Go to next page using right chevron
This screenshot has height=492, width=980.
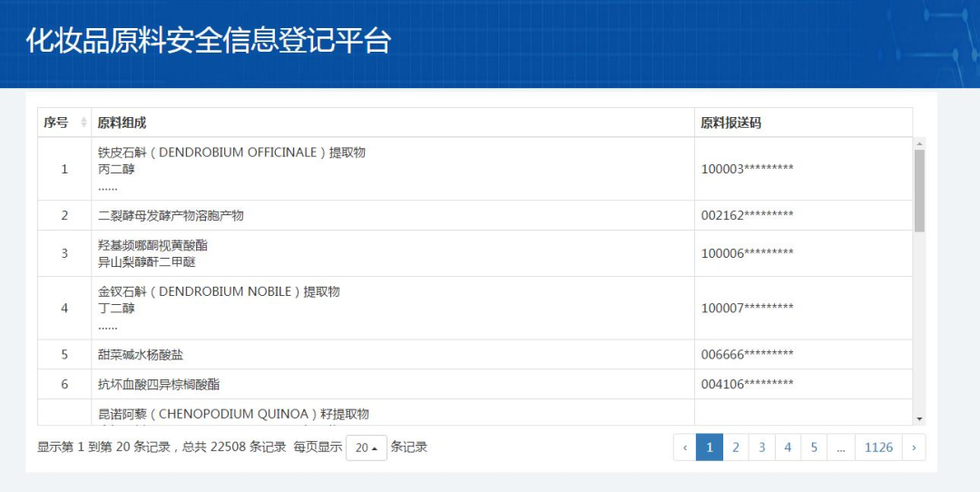[914, 447]
